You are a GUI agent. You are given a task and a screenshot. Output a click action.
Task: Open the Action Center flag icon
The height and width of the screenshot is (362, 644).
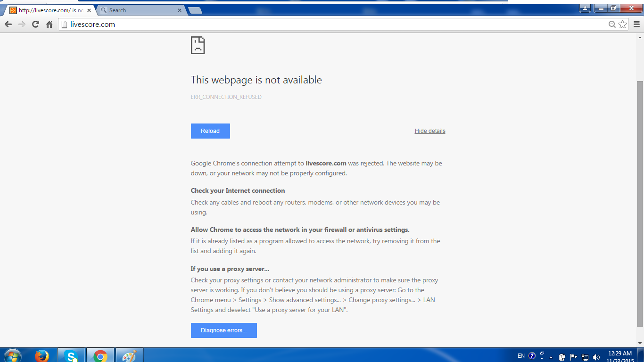coord(574,357)
